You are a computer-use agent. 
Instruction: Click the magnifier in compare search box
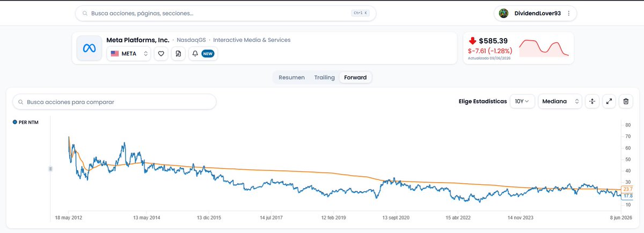(21, 102)
